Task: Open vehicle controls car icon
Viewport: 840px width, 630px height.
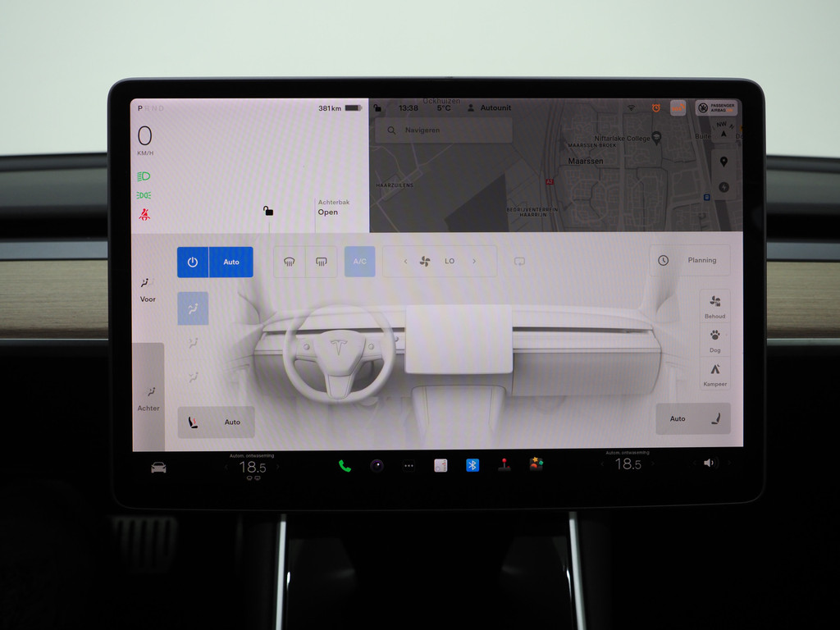Action: pyautogui.click(x=158, y=468)
